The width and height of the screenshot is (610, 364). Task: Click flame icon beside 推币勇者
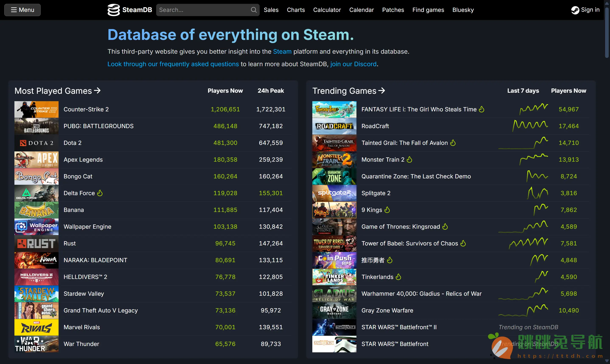(390, 260)
